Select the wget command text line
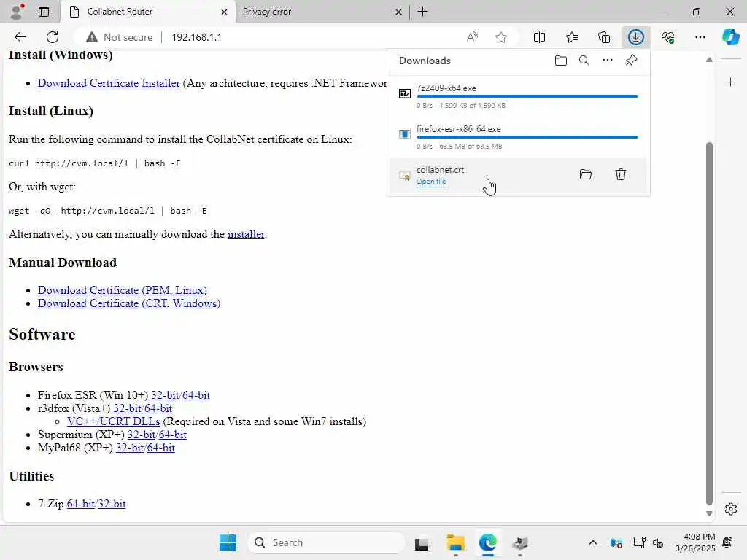 (108, 211)
